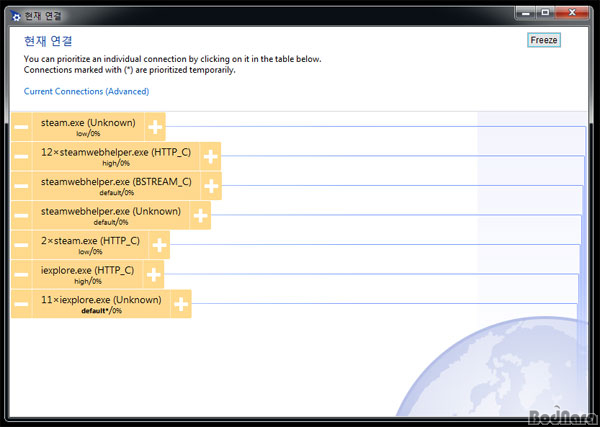Click the Freeze button
600x427 pixels.
[544, 40]
